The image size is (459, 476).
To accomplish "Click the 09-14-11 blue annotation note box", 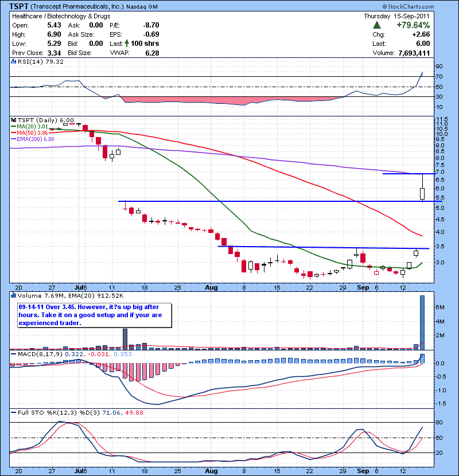I will [x=94, y=315].
